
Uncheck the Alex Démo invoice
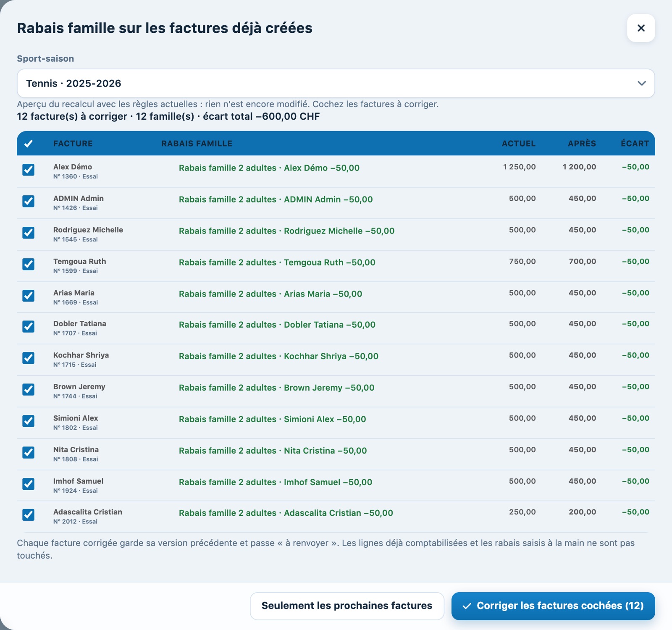(x=28, y=170)
